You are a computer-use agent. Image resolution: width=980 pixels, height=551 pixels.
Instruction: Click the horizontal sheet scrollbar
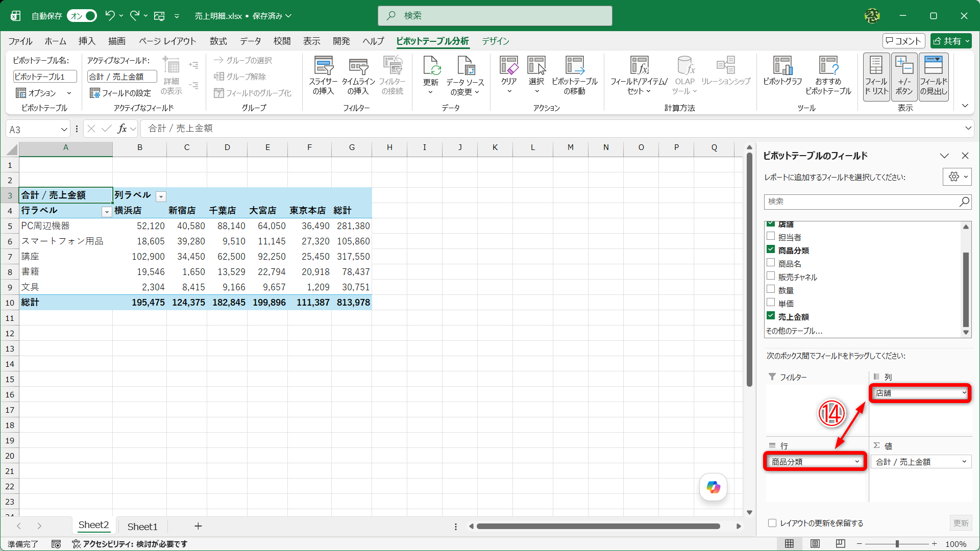[598, 526]
